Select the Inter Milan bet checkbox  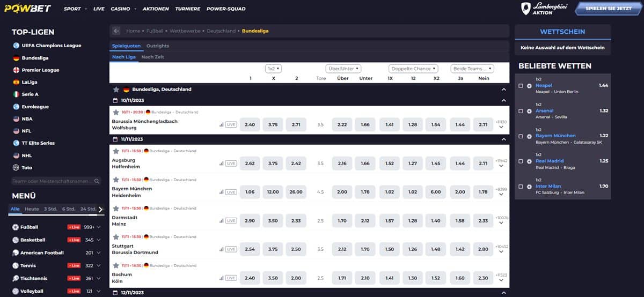[521, 187]
